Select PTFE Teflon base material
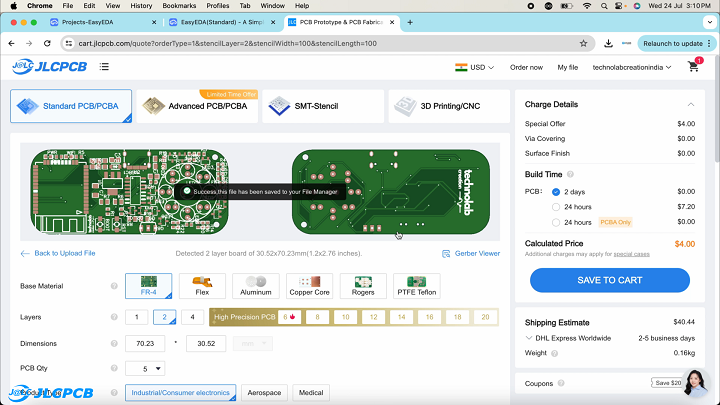The height and width of the screenshot is (405, 720). coord(416,286)
